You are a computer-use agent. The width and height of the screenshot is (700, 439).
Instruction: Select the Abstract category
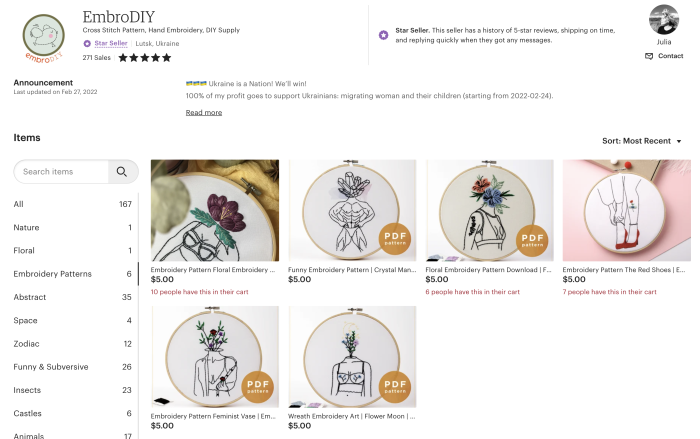(30, 297)
